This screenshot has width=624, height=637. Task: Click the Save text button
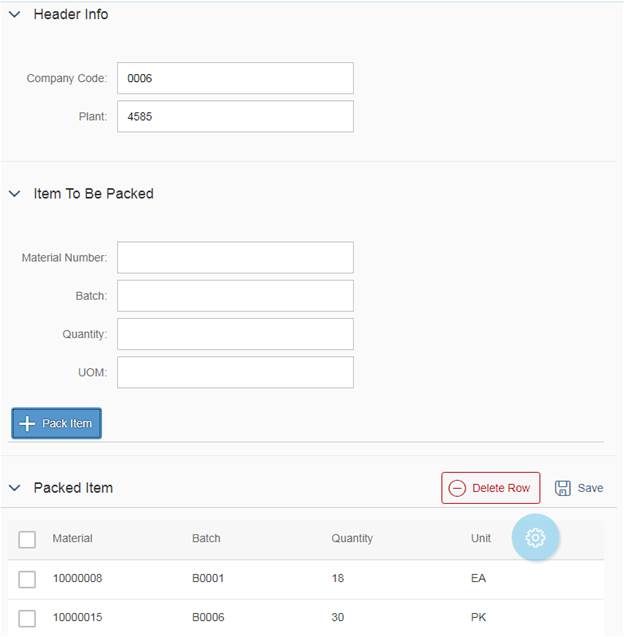[590, 488]
